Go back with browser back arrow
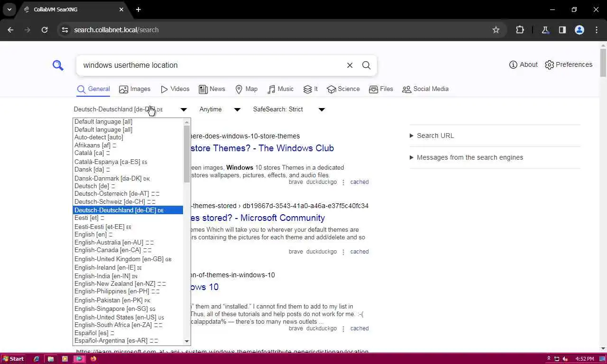This screenshot has height=364, width=607. (11, 30)
